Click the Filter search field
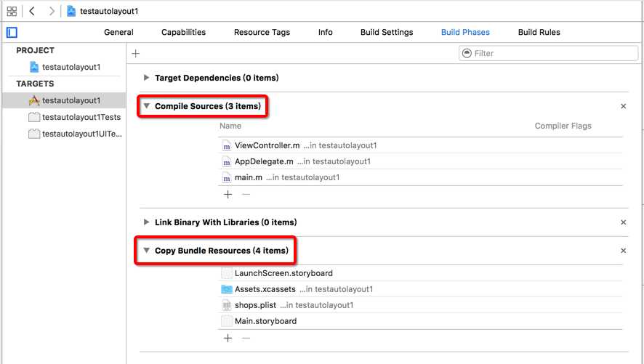This screenshot has height=364, width=644. click(548, 53)
